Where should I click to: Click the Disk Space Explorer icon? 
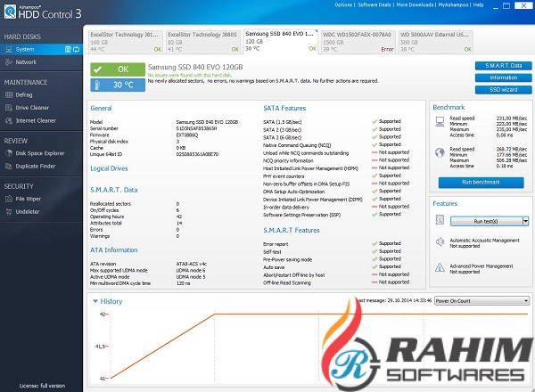(x=9, y=153)
